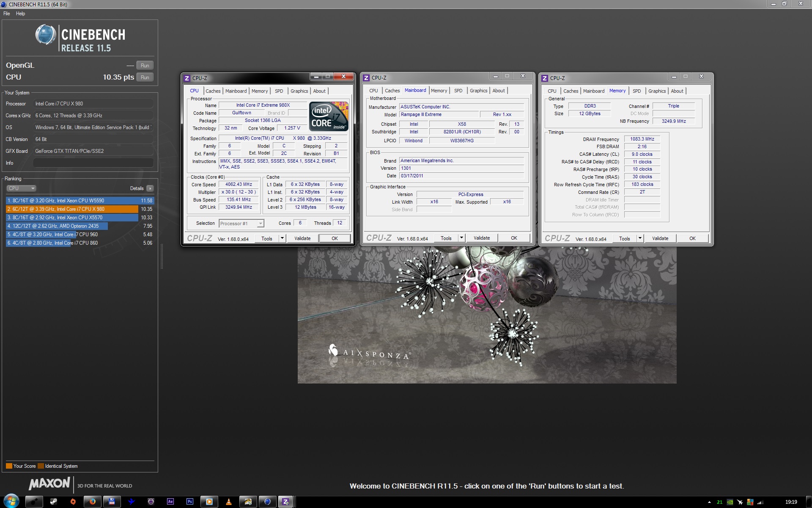Select Xeon X5570 ranking row
The height and width of the screenshot is (508, 812).
pos(80,218)
